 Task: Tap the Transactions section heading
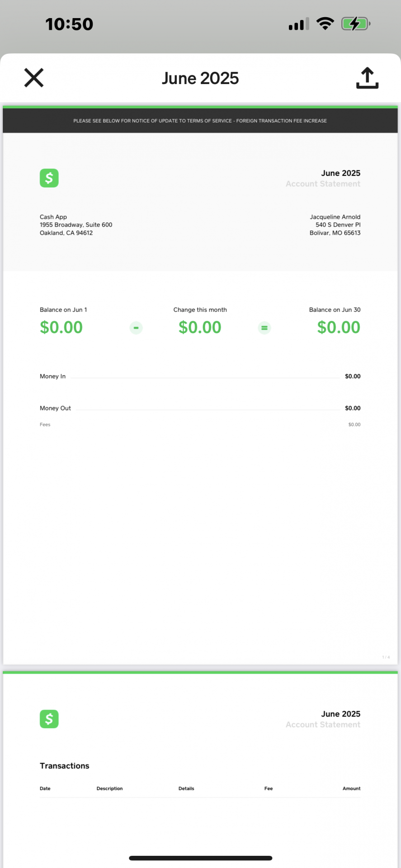point(65,766)
